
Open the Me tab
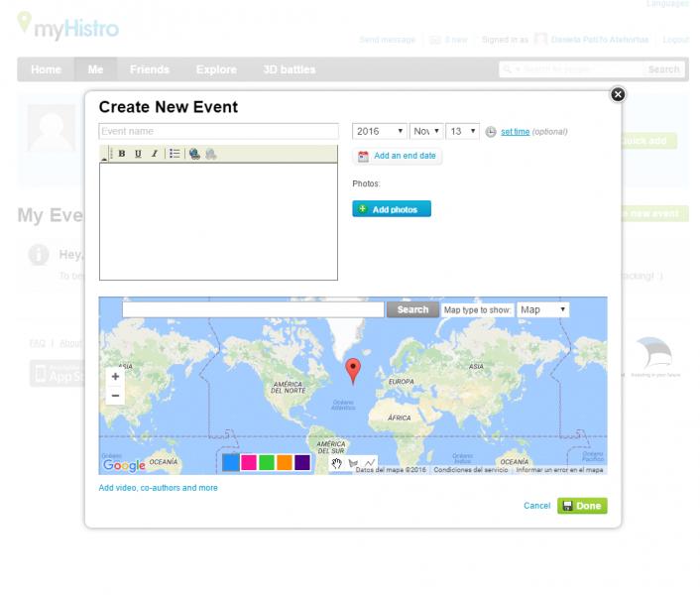tap(95, 69)
